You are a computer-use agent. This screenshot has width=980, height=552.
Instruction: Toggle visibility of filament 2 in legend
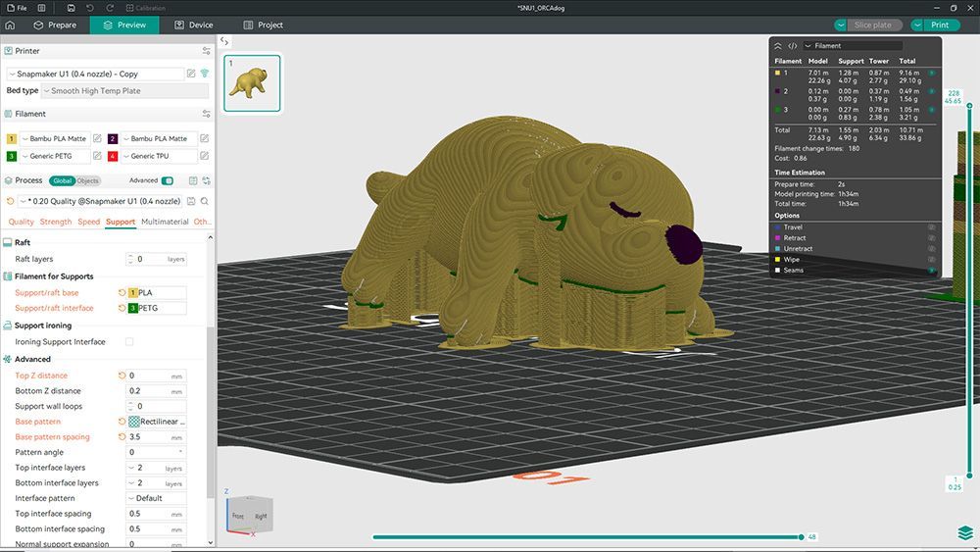[931, 91]
